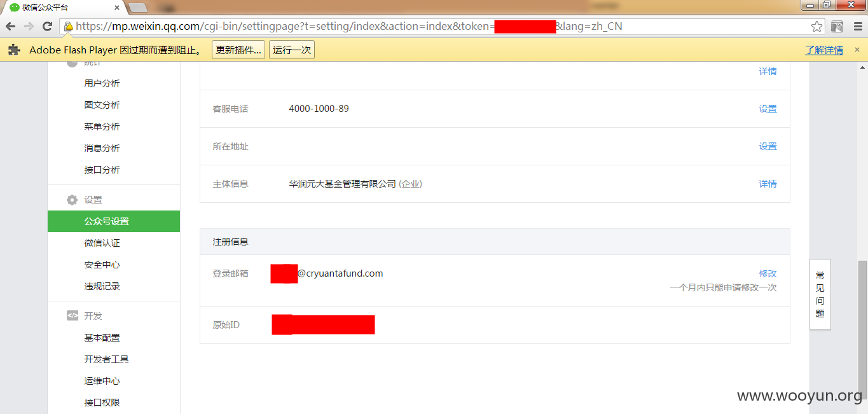Viewport: 868px width, 414px height.
Task: Open 安全中心 in sidebar
Action: pyautogui.click(x=102, y=265)
